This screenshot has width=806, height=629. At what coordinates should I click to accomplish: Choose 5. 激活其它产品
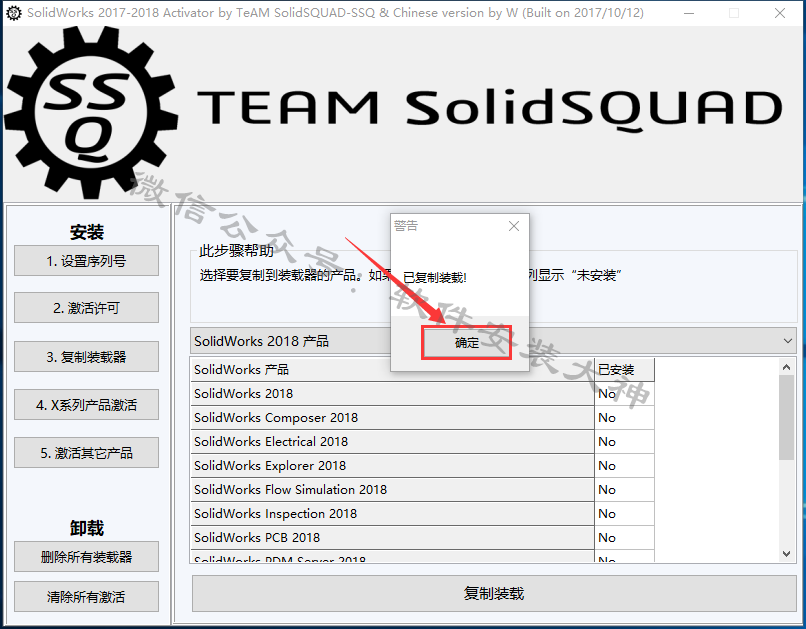pos(86,453)
